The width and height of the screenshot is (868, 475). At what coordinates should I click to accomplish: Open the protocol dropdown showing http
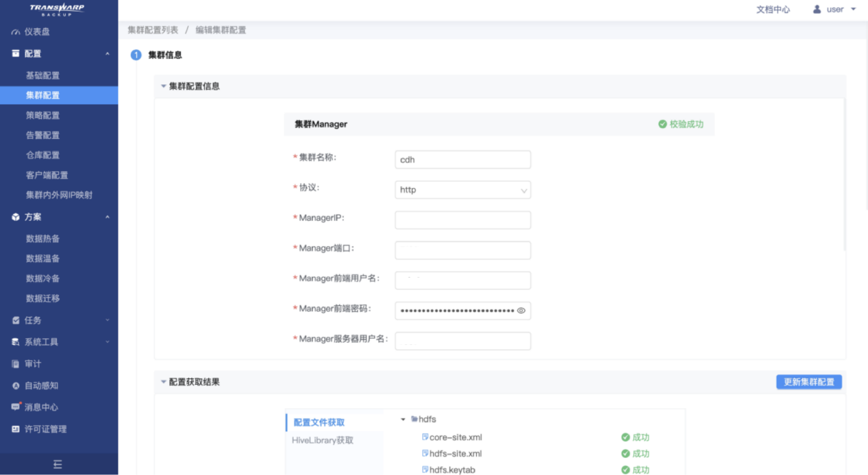click(462, 190)
